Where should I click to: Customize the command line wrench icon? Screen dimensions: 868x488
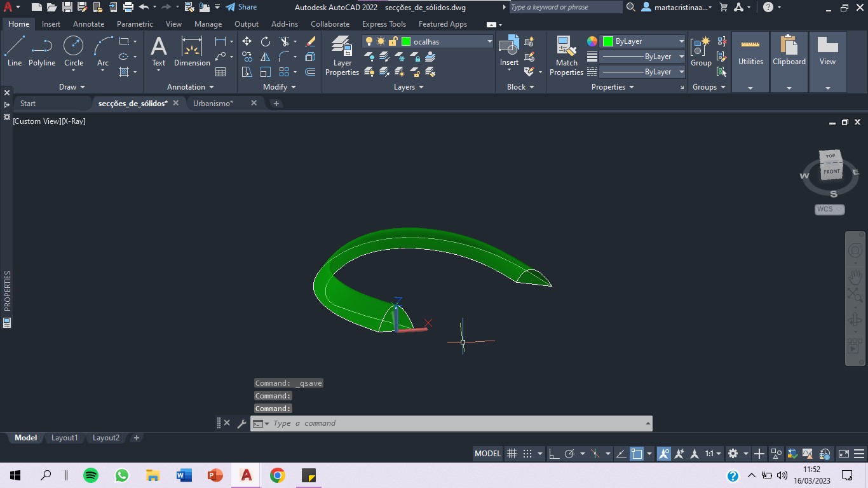[x=241, y=423]
